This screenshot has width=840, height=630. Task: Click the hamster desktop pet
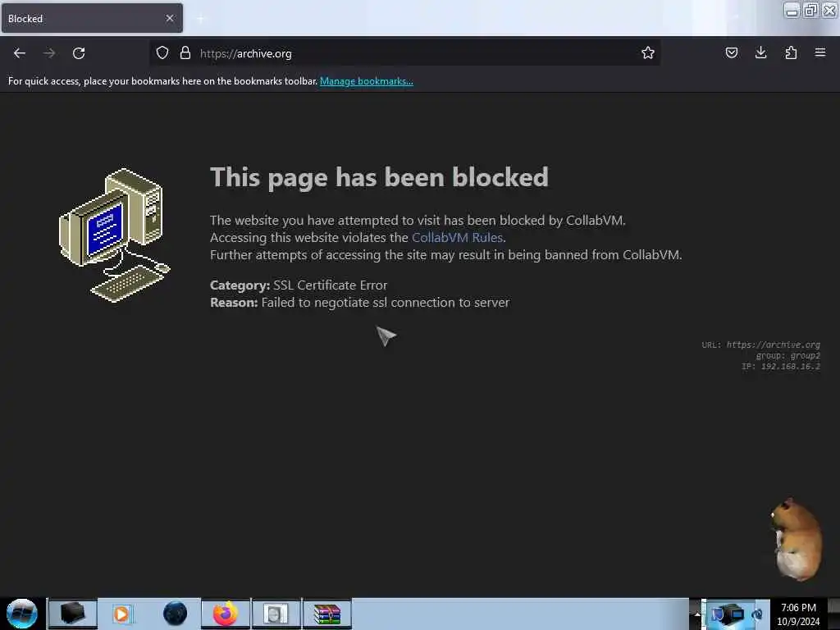(x=797, y=539)
